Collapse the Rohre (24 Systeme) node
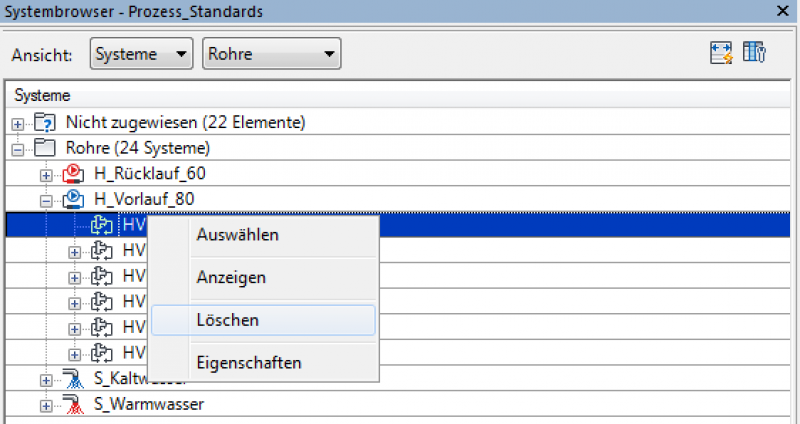 (17, 148)
